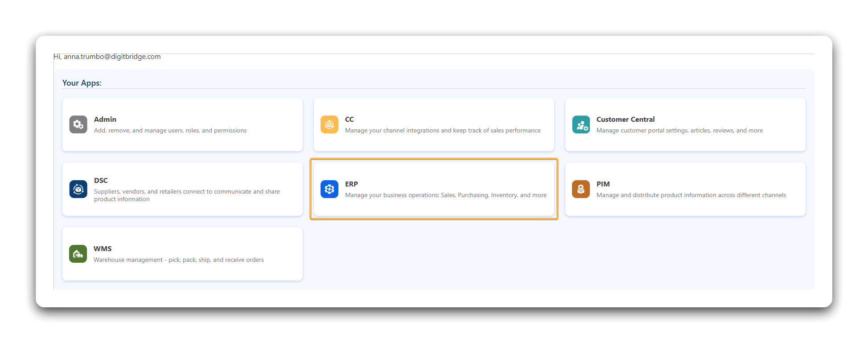Click the brown PIM app icon
This screenshot has height=343, width=868.
tap(580, 189)
